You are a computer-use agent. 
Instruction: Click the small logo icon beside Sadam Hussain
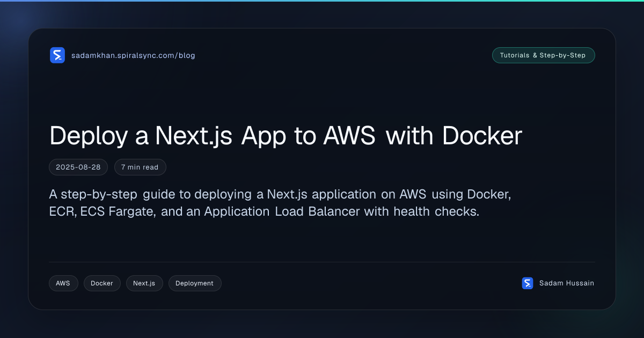pos(528,283)
